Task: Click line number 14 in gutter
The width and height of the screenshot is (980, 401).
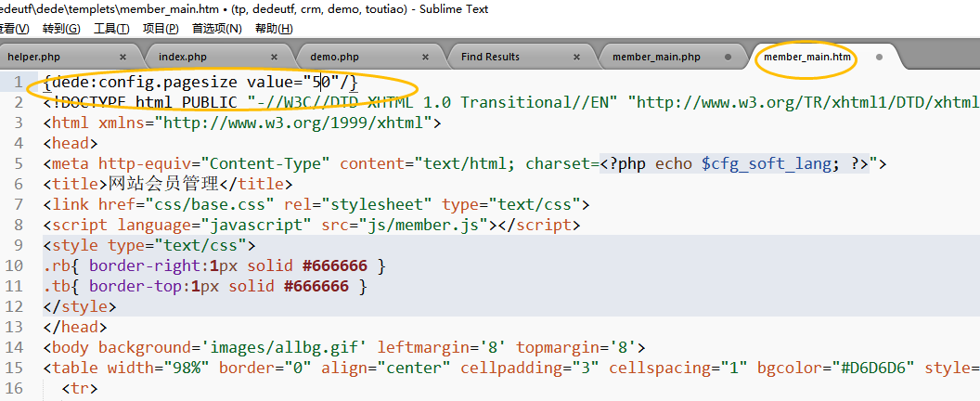Action: (x=14, y=347)
